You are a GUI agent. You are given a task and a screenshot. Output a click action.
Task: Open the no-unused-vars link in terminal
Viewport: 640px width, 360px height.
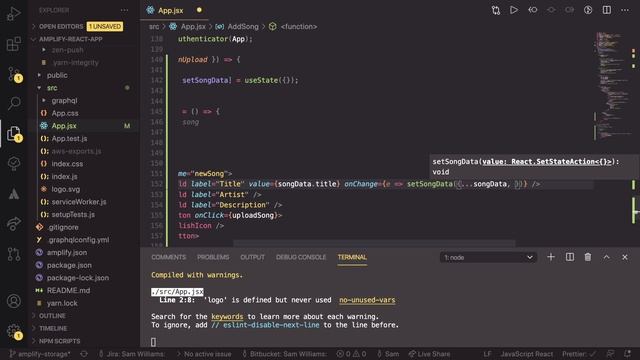click(367, 300)
